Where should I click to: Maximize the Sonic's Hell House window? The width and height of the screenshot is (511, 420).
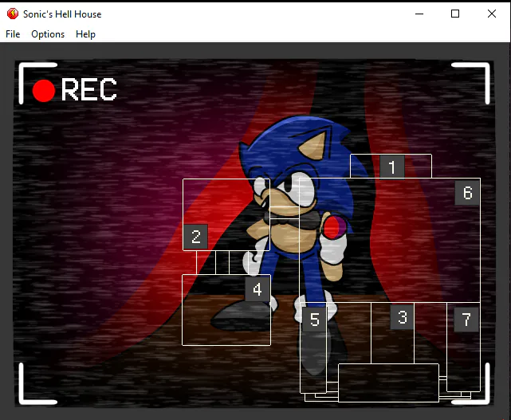pyautogui.click(x=455, y=14)
